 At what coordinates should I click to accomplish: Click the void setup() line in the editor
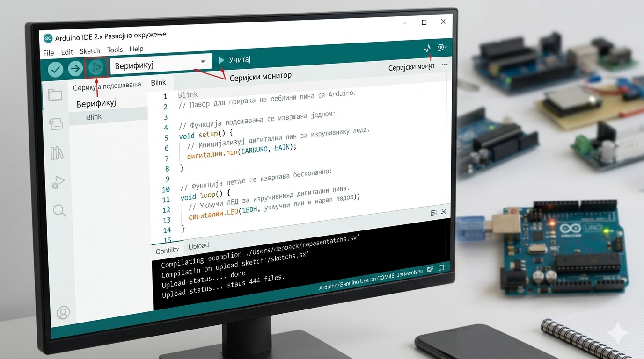tap(205, 135)
